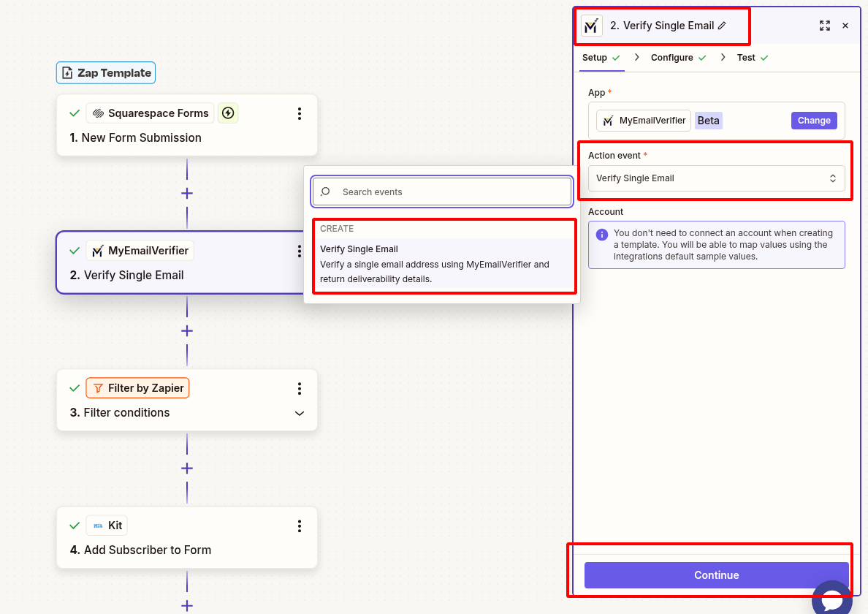868x614 pixels.
Task: Click the MyEmailVerifier logo in the panel header
Action: tap(591, 26)
